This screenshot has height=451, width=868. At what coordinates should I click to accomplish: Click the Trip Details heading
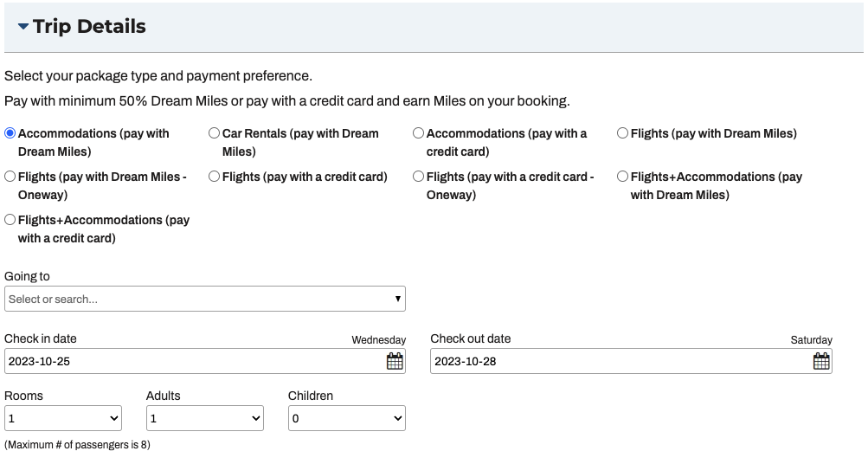coord(89,27)
